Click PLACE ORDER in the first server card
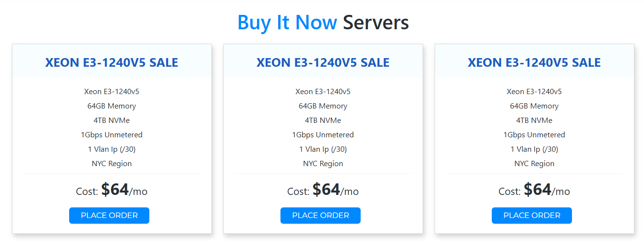 click(x=109, y=216)
